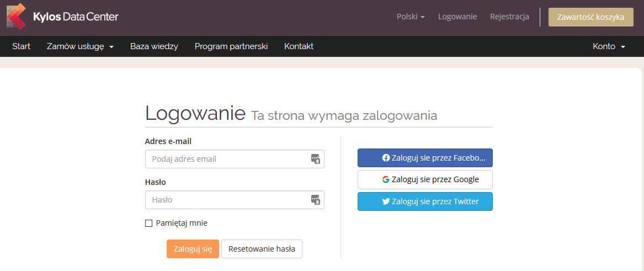Click the Google logo icon
Screen dimensions: 644x271
(x=386, y=179)
